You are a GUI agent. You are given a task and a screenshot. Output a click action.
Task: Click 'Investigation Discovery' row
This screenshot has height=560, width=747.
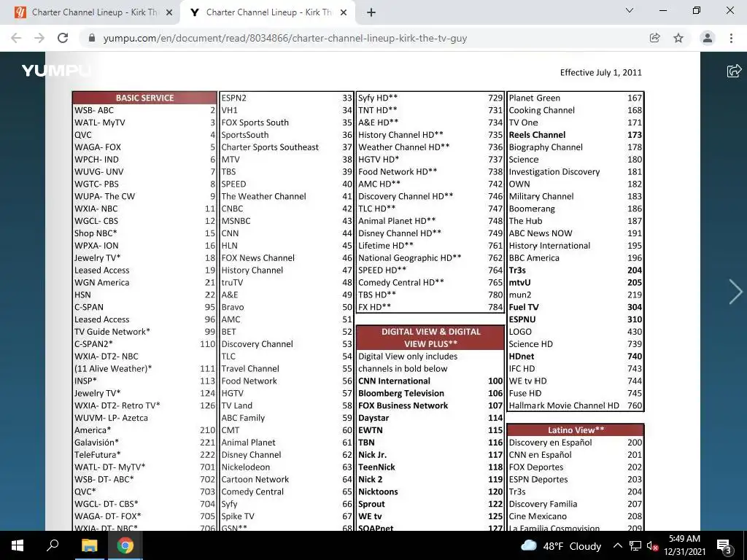pos(576,171)
